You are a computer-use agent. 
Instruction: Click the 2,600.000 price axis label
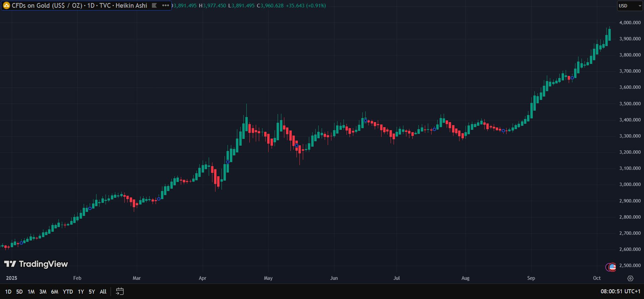click(x=630, y=249)
